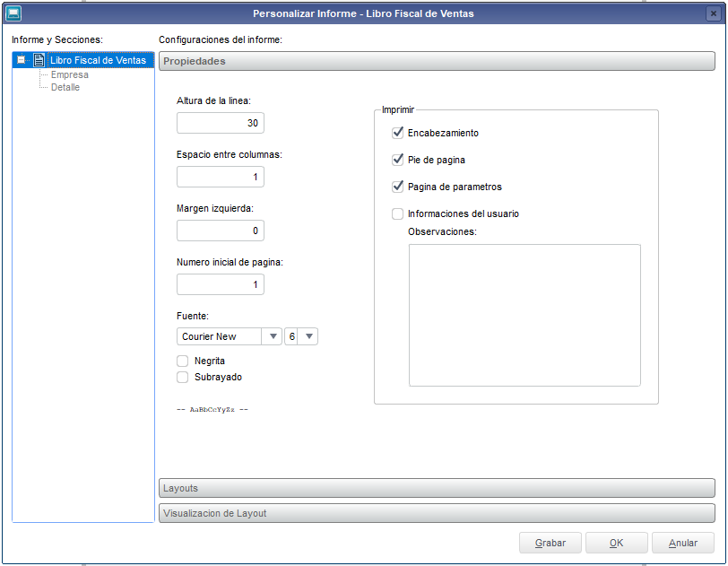Click the Espacio entre columnas field

pos(220,177)
